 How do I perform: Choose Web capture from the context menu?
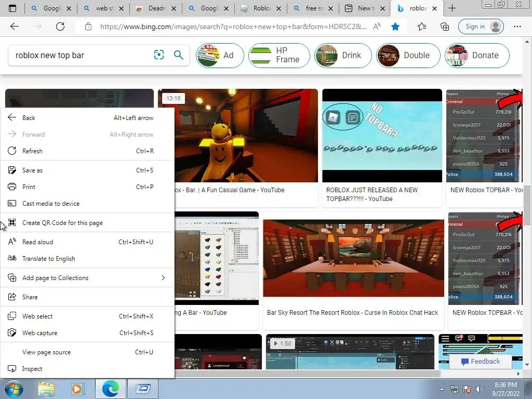pos(87,333)
